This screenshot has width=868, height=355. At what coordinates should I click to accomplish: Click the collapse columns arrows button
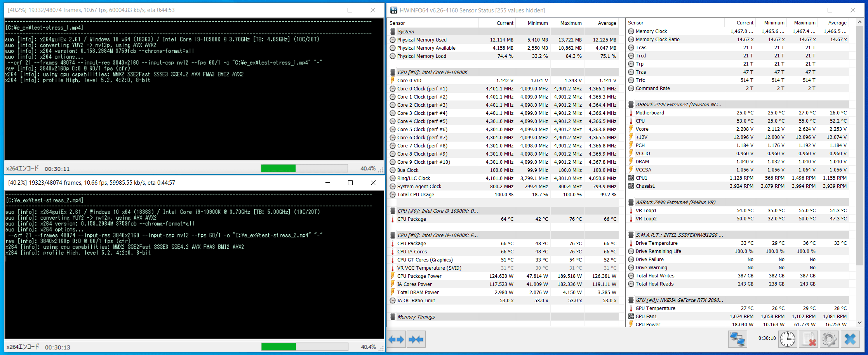tap(416, 339)
